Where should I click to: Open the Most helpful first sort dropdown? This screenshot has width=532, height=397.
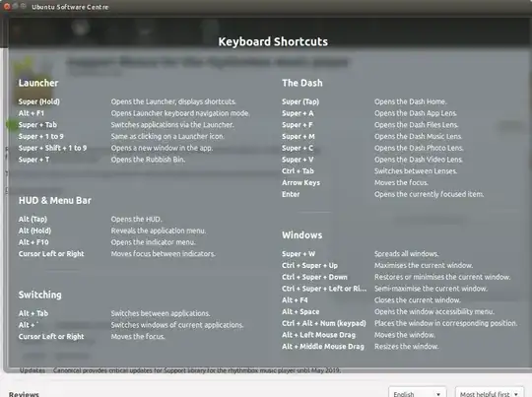pos(489,393)
